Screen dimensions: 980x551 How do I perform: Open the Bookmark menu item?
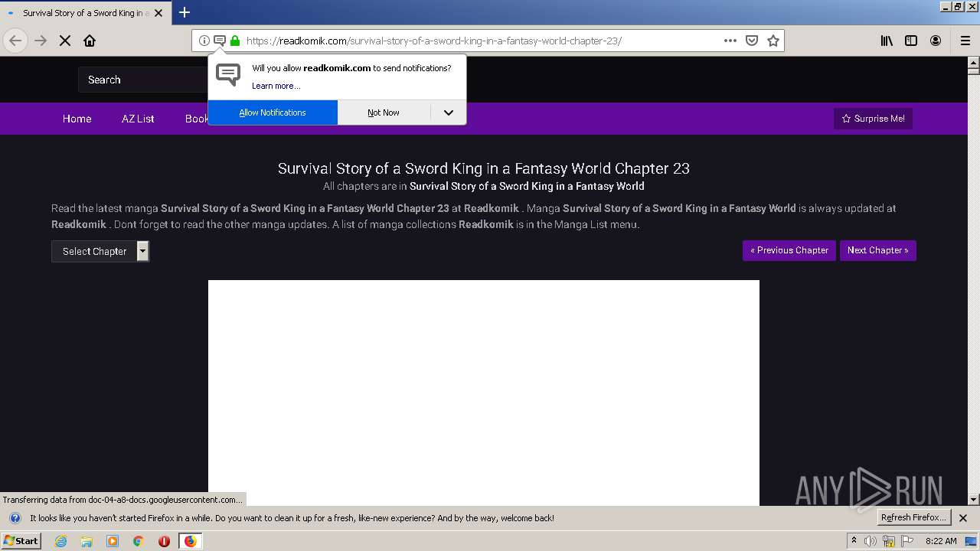tap(197, 119)
